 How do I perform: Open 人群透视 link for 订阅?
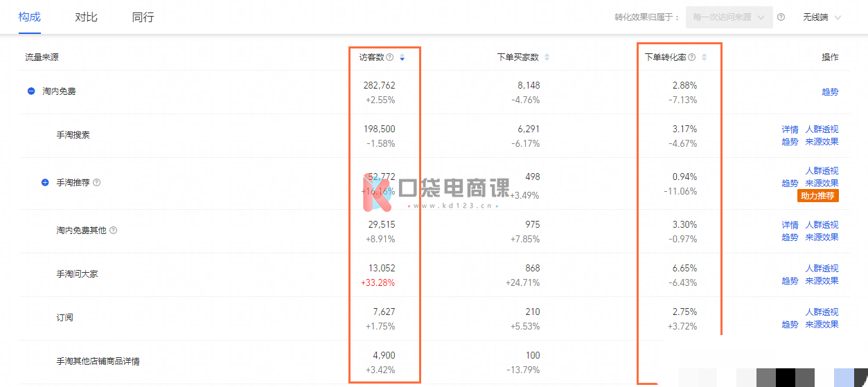click(x=822, y=312)
